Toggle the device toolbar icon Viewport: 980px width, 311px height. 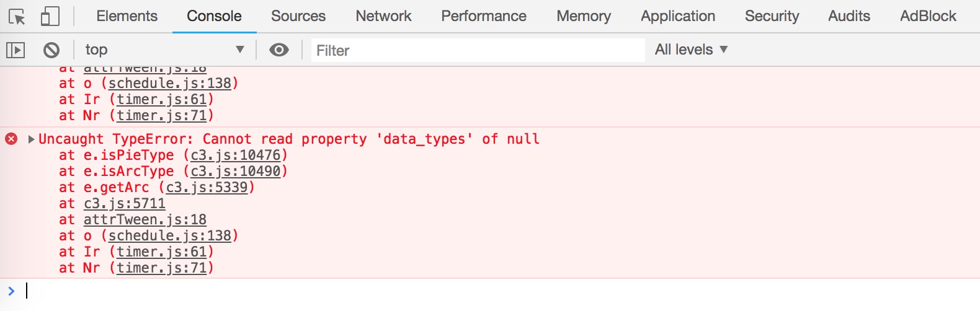[50, 17]
